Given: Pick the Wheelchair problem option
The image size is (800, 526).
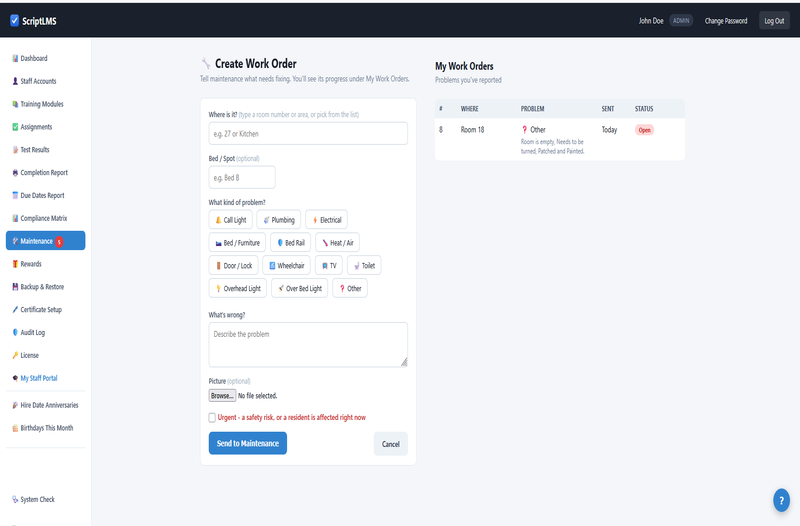Looking at the screenshot, I should pos(286,266).
